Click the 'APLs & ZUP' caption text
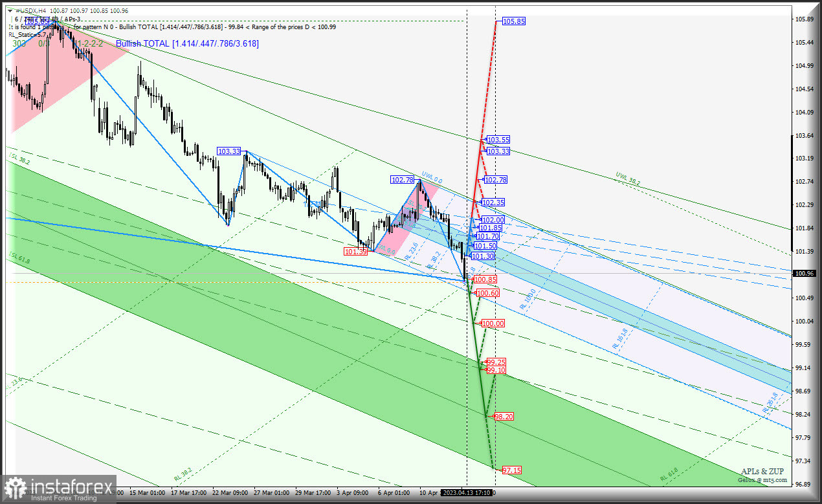Screen dimensions: 822x504 click(764, 472)
